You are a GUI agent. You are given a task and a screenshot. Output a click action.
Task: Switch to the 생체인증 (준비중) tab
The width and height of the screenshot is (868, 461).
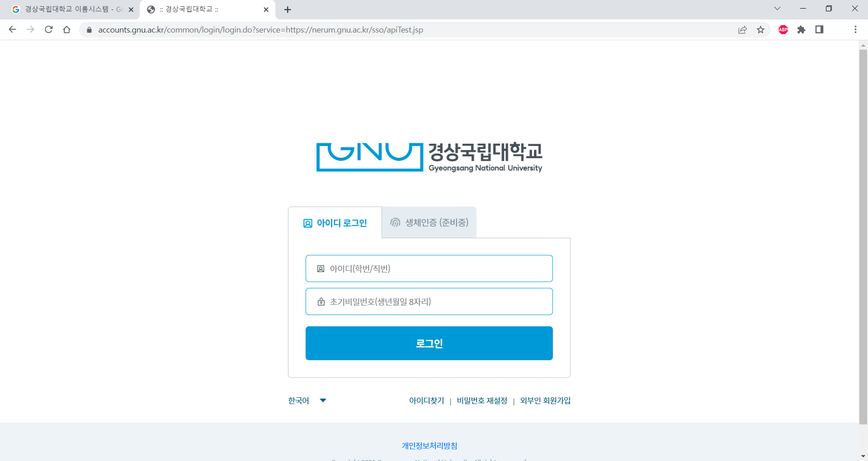(x=429, y=222)
